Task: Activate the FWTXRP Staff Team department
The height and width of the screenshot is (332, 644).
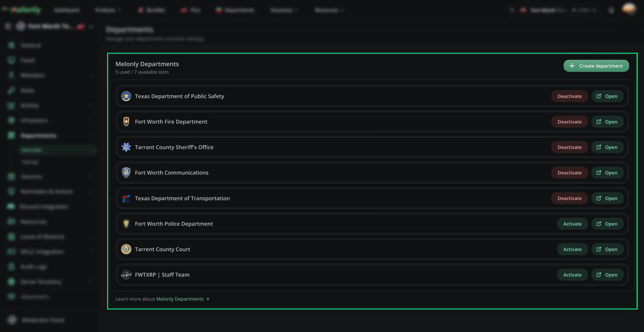Action: tap(572, 275)
